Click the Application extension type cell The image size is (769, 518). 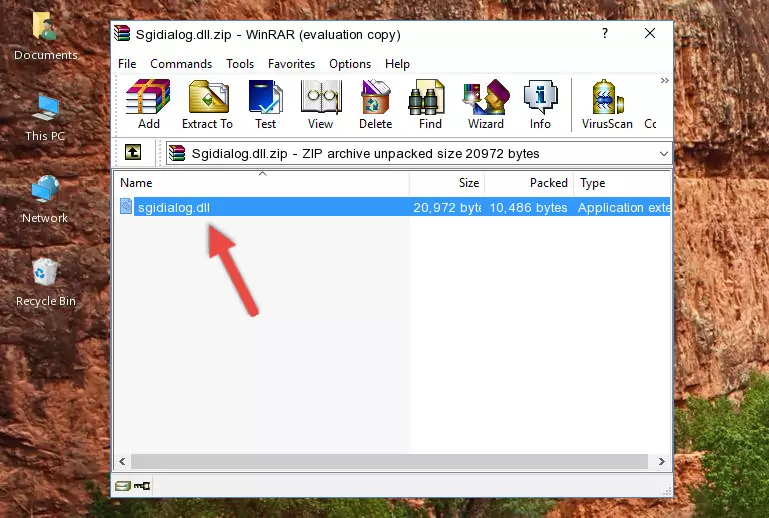point(624,207)
